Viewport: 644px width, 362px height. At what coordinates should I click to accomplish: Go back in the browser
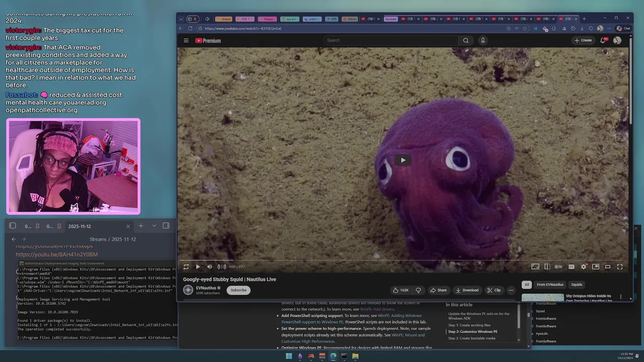[182, 29]
